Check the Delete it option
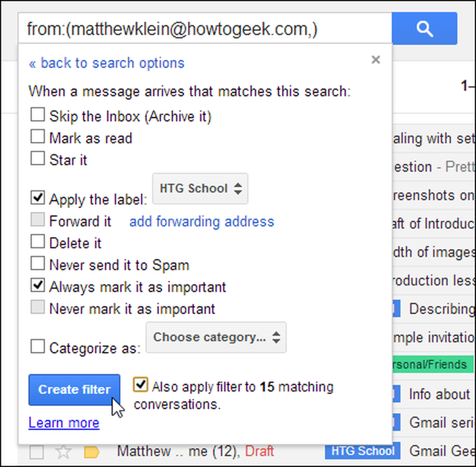 [38, 241]
